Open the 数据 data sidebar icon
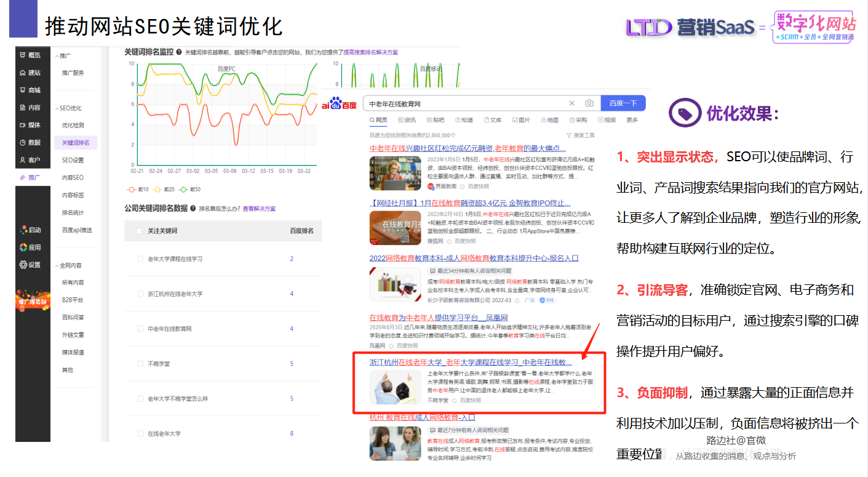Image resolution: width=868 pixels, height=477 pixels. 23,142
